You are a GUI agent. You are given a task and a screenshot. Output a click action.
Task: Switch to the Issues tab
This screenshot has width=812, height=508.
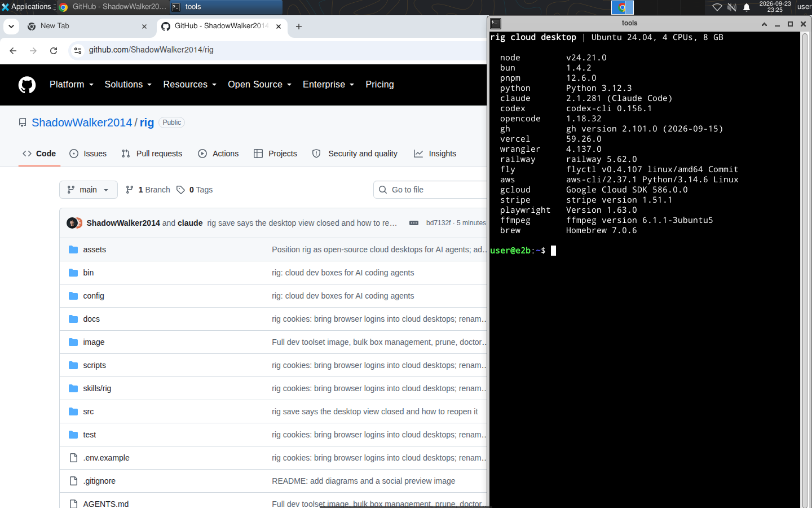tap(88, 154)
